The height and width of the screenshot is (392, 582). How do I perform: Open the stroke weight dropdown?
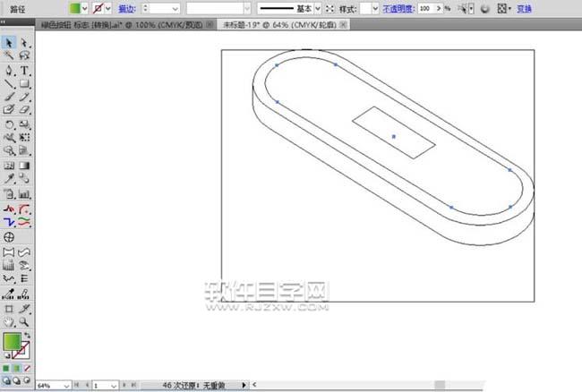(x=174, y=8)
